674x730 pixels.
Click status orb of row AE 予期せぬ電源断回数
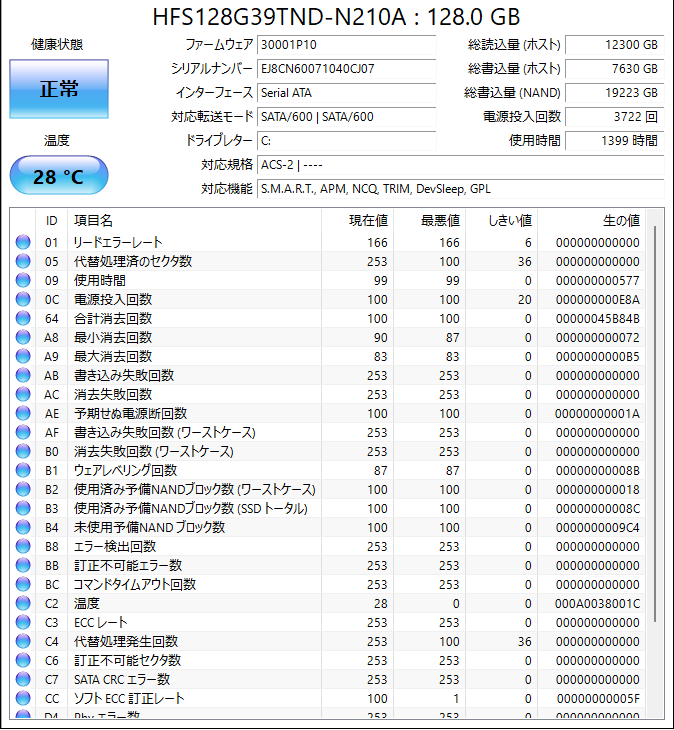pyautogui.click(x=23, y=413)
